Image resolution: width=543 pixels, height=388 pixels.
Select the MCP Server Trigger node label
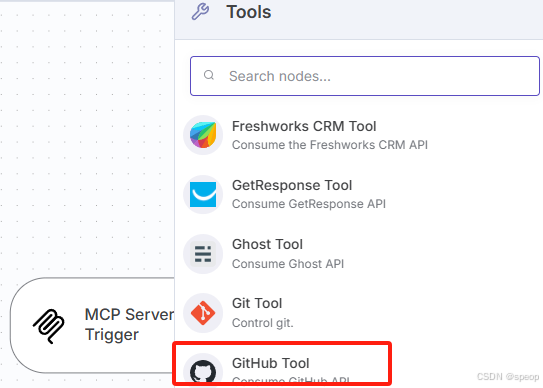click(x=129, y=325)
